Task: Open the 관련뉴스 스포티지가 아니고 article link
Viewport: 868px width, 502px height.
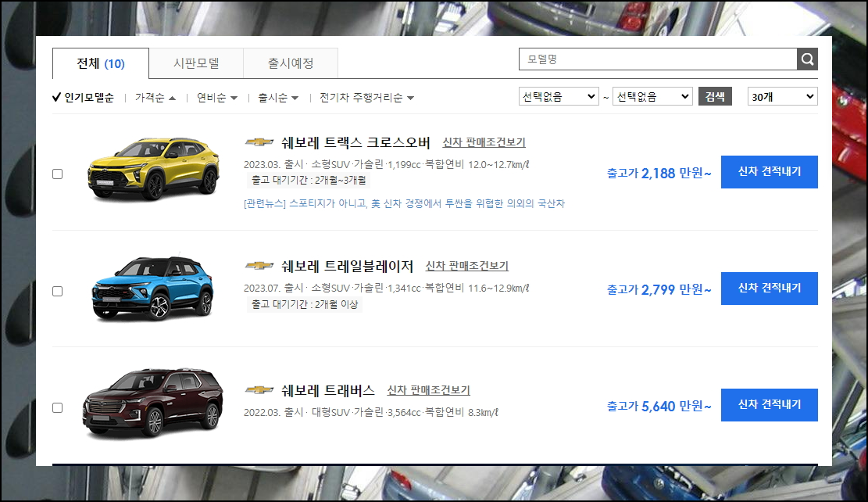Action: click(404, 203)
